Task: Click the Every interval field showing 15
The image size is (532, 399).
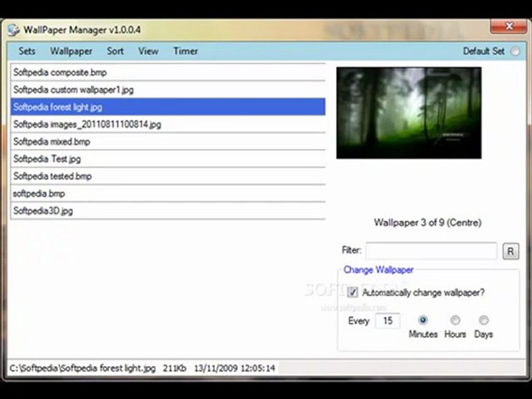Action: (x=388, y=321)
